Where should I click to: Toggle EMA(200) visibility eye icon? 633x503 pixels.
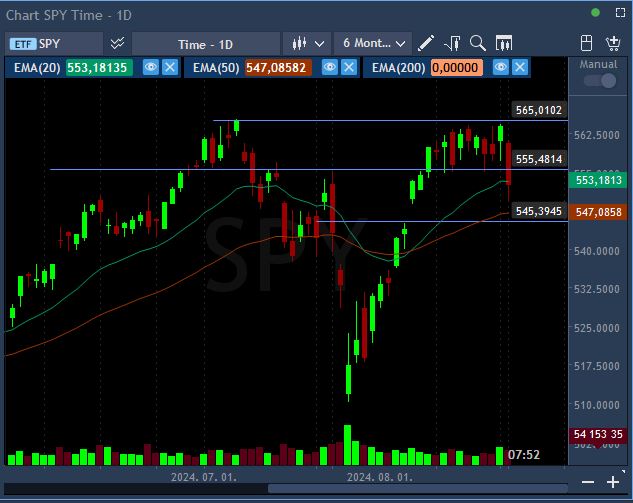(x=501, y=67)
